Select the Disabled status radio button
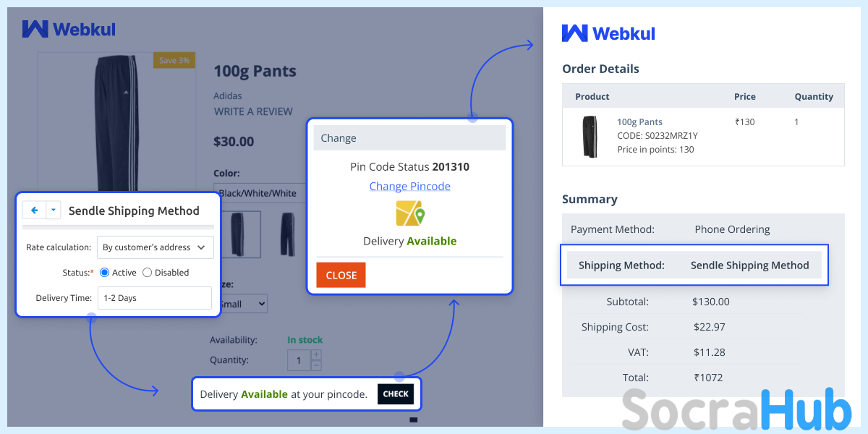 148,273
